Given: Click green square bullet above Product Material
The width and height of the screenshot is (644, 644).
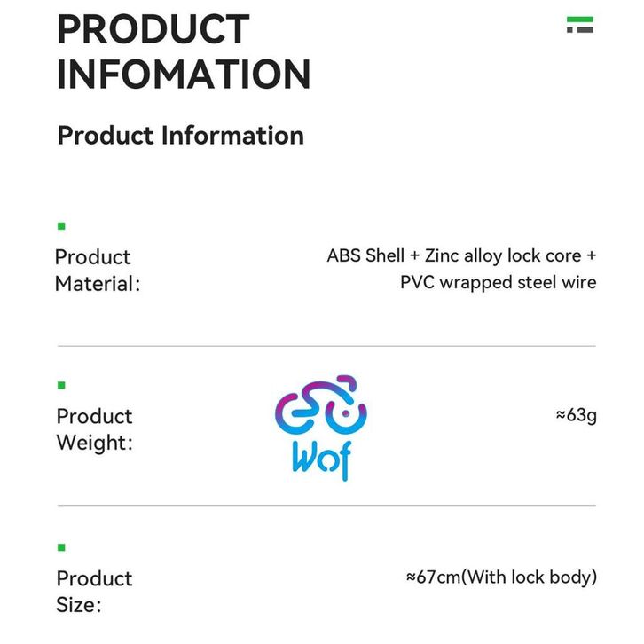Looking at the screenshot, I should coord(61,227).
